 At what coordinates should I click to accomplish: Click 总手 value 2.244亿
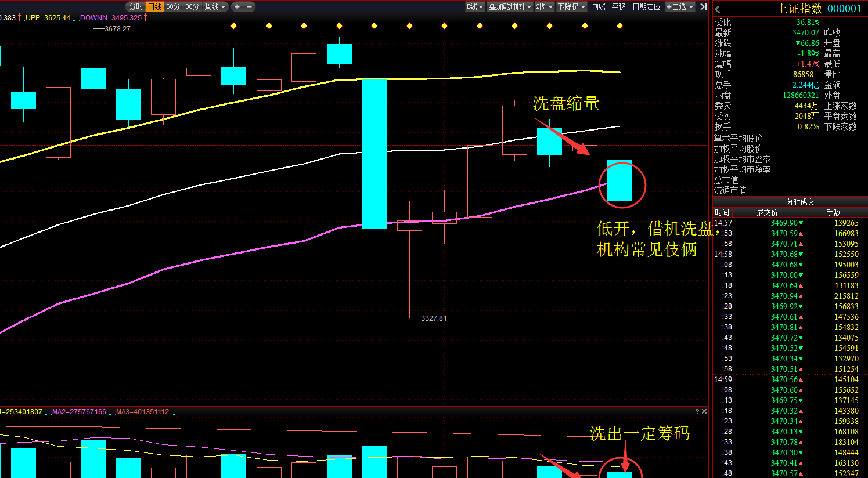[x=806, y=85]
